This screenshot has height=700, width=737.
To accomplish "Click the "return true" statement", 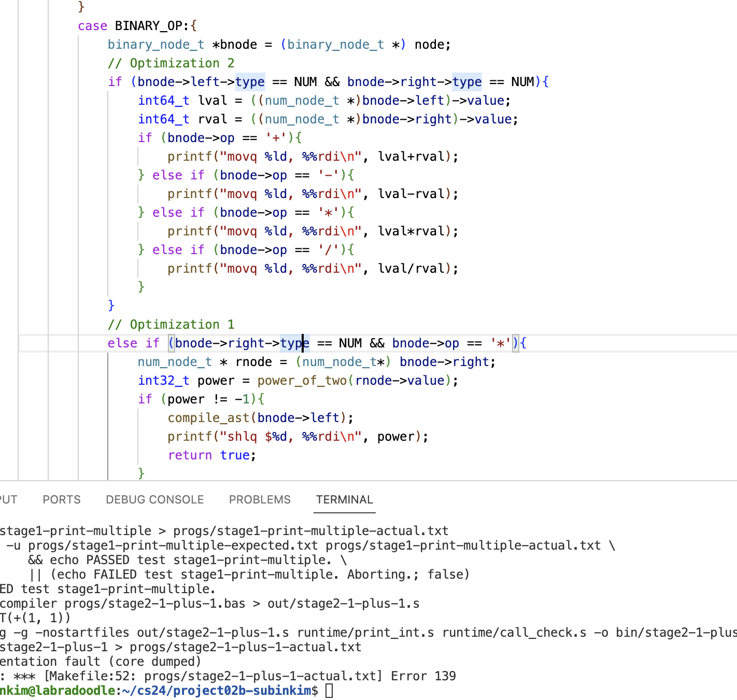I will click(x=211, y=455).
